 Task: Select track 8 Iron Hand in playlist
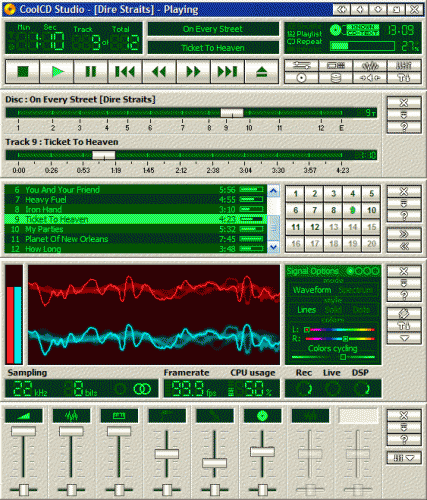point(135,209)
